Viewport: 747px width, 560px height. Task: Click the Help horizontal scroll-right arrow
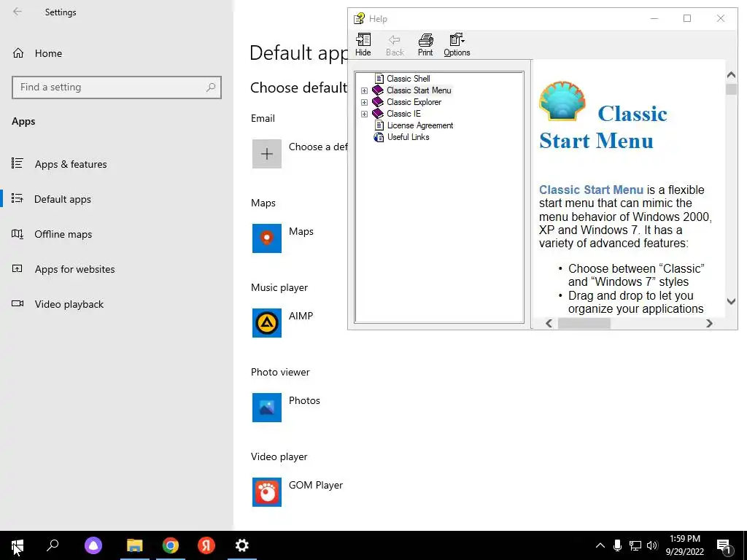click(709, 323)
